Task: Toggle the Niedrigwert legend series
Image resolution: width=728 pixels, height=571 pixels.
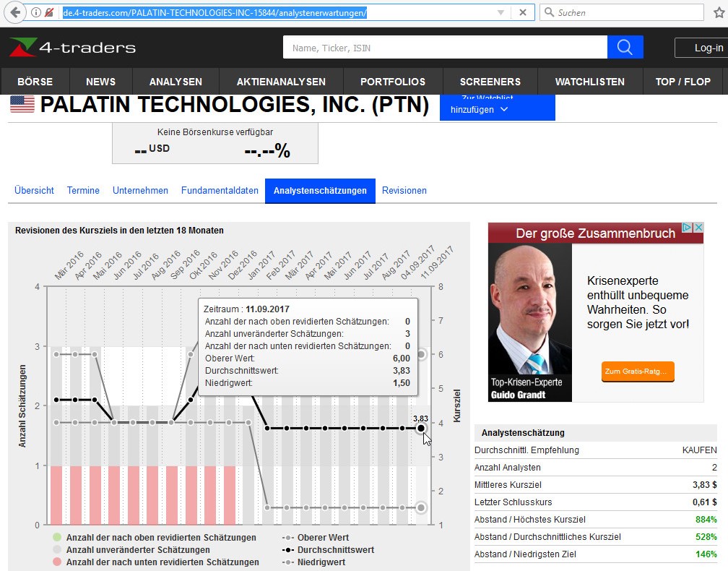Action: [314, 562]
